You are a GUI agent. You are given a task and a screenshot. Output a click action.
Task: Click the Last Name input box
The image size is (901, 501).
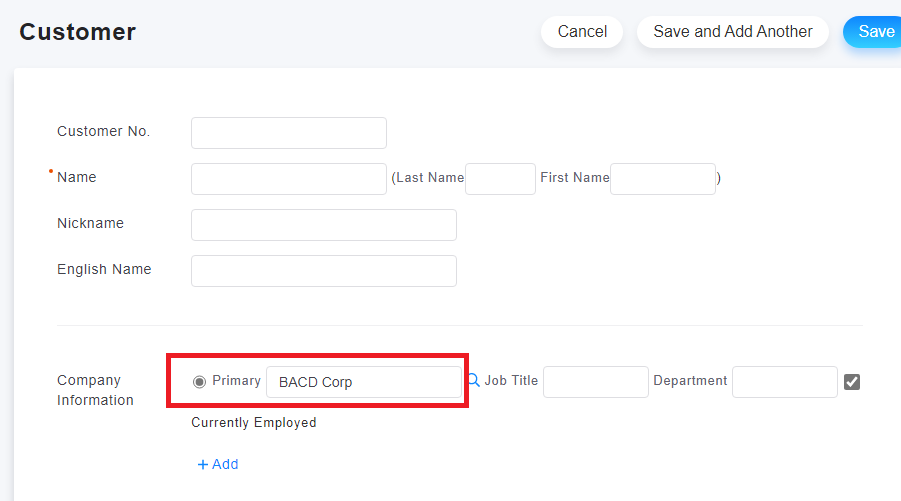click(x=500, y=179)
